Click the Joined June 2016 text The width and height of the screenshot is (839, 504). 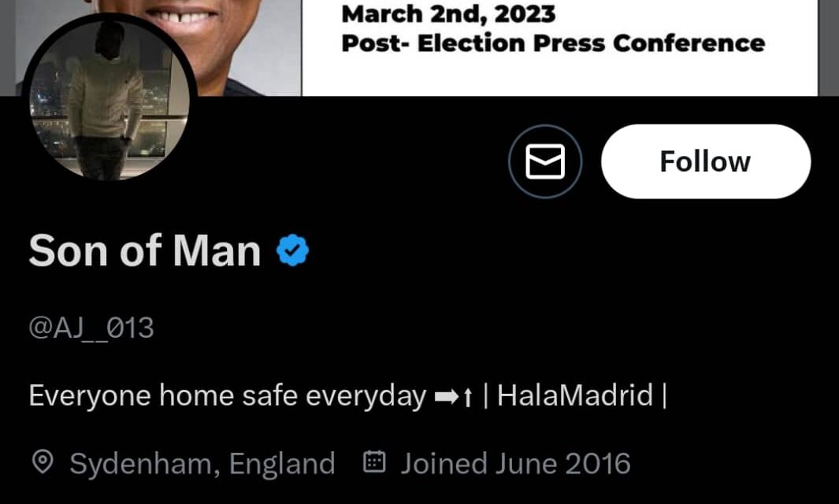pos(516,463)
